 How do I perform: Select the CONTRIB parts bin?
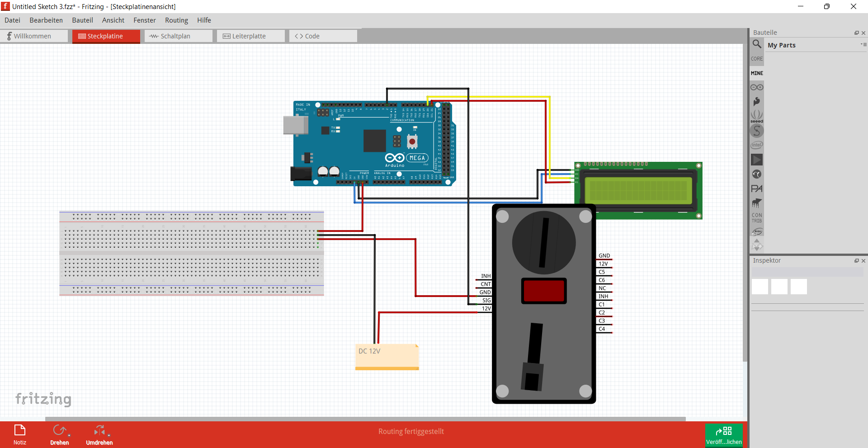[757, 218]
